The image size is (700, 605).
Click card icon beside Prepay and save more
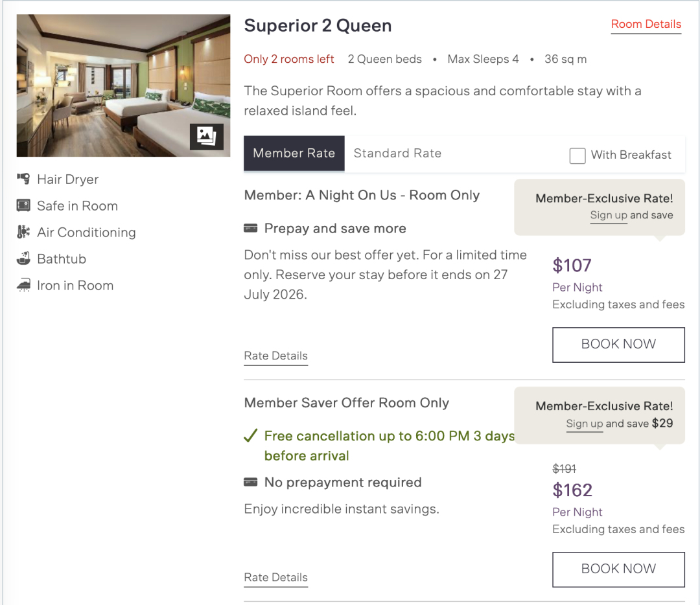(x=250, y=229)
